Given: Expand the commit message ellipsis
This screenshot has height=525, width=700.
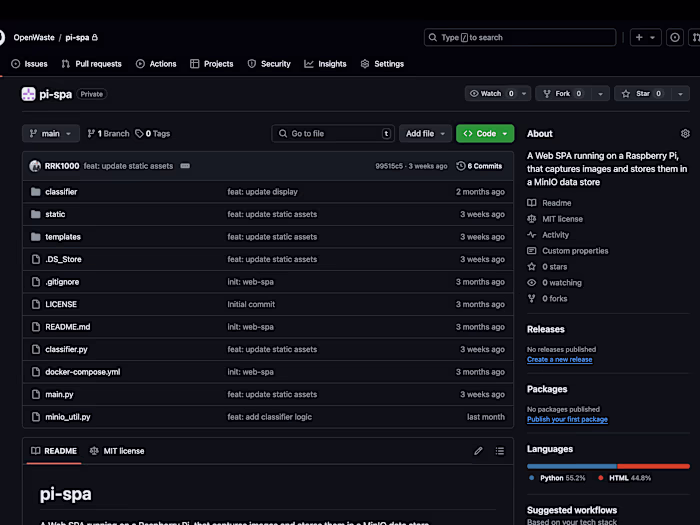Looking at the screenshot, I should (185, 166).
